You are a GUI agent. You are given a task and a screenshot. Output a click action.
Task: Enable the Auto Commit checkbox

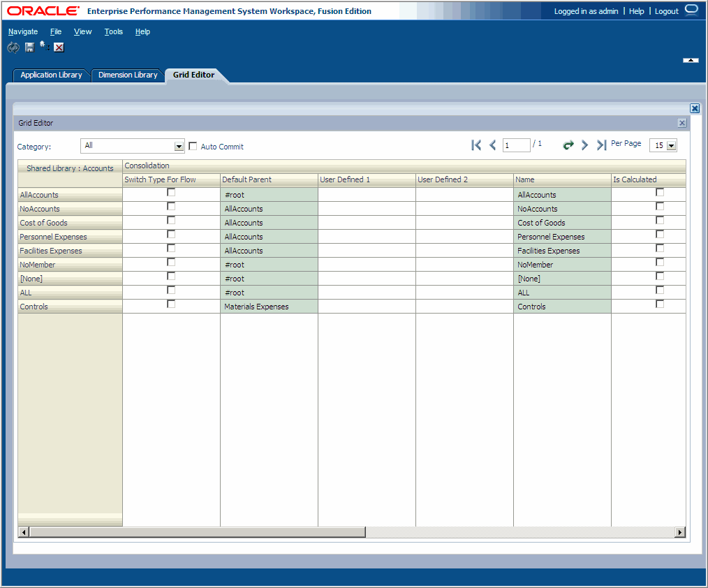pyautogui.click(x=193, y=146)
